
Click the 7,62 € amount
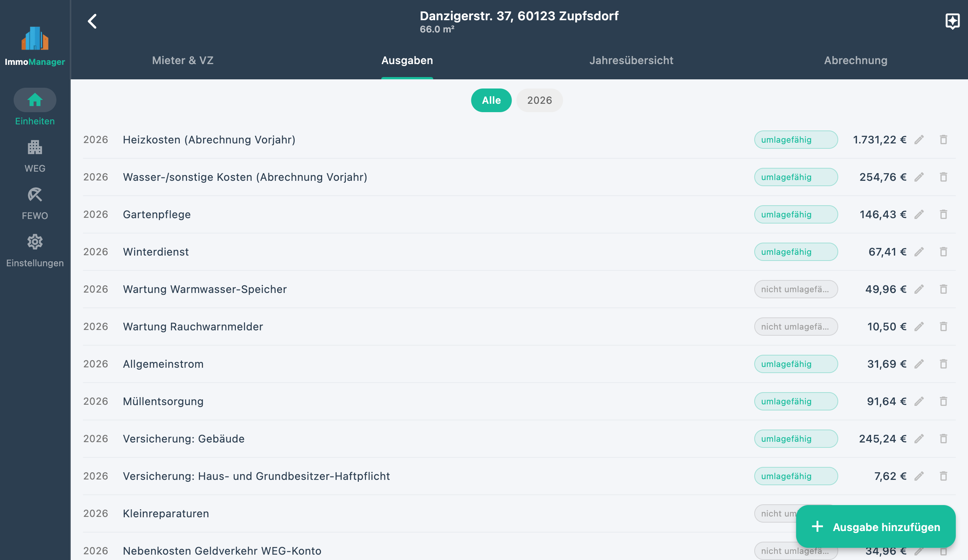pyautogui.click(x=891, y=476)
